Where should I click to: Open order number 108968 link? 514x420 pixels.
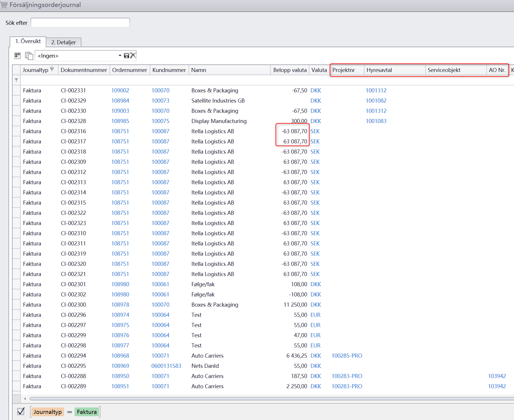tap(120, 356)
